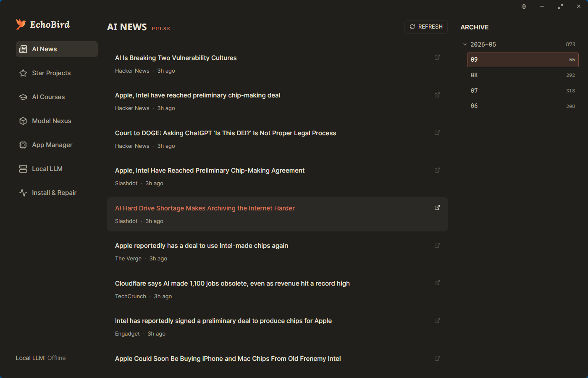Click the ARCHIVE panel heading
The width and height of the screenshot is (588, 378).
click(x=475, y=27)
